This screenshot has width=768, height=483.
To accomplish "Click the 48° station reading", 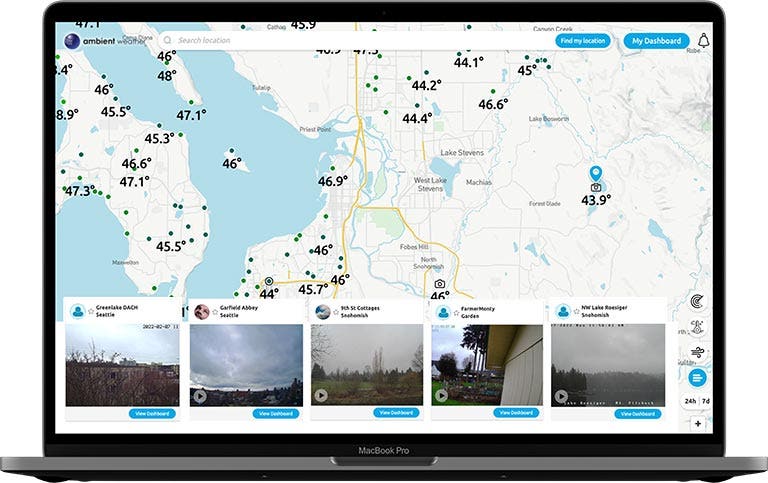I will (167, 76).
